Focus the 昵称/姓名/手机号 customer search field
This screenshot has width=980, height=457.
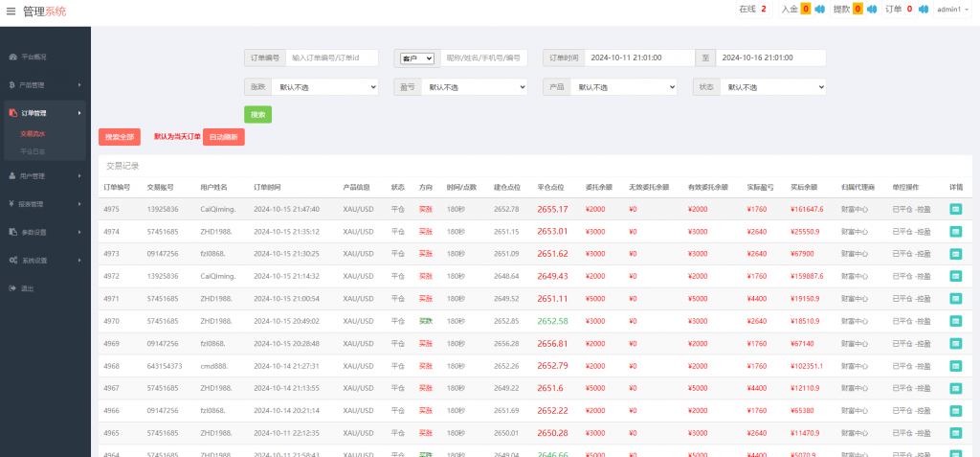pyautogui.click(x=484, y=58)
